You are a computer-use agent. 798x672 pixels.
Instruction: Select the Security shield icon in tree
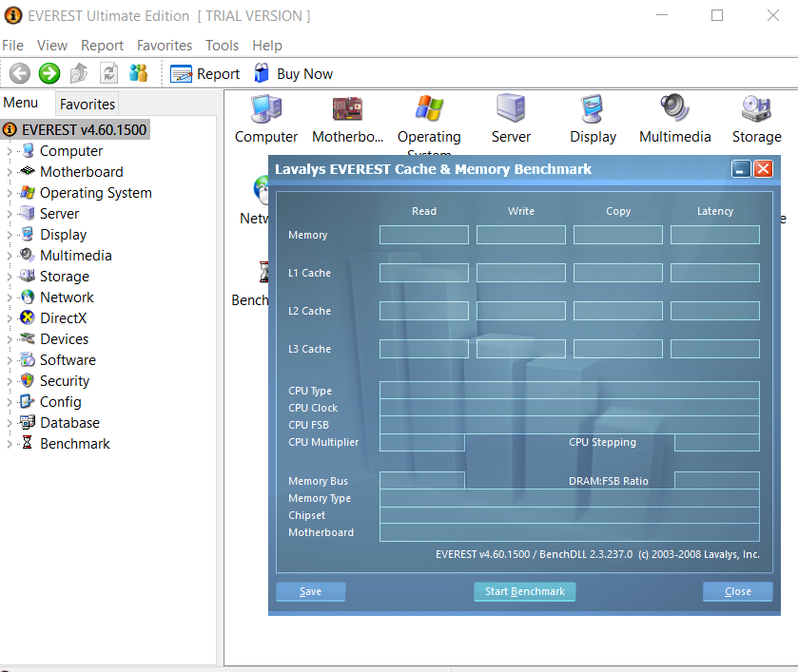28,380
